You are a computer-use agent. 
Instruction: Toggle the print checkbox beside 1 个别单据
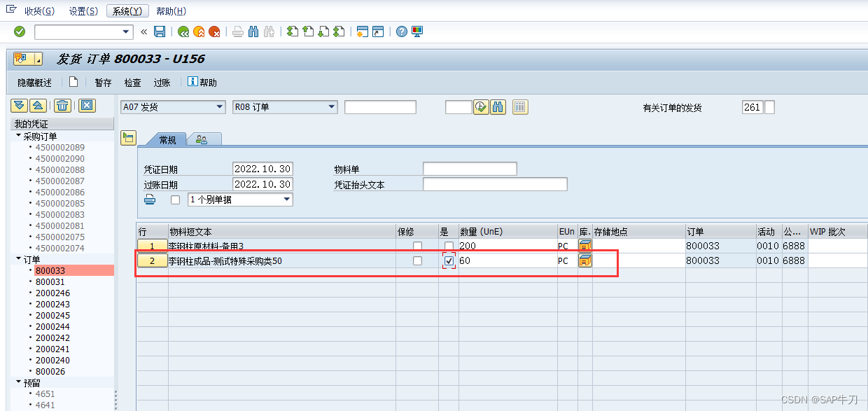click(176, 200)
